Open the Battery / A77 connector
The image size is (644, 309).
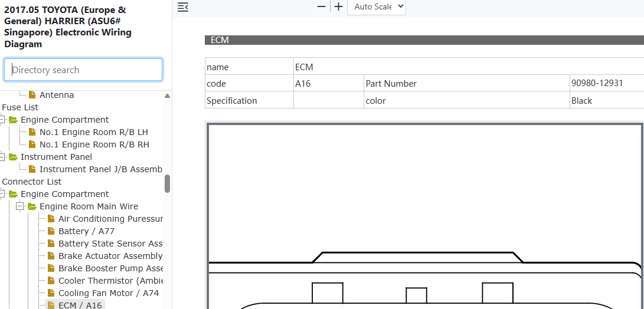pos(86,231)
